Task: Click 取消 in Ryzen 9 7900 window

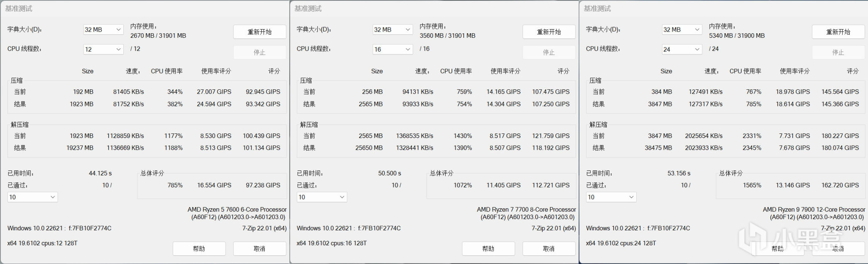Action: (838, 249)
